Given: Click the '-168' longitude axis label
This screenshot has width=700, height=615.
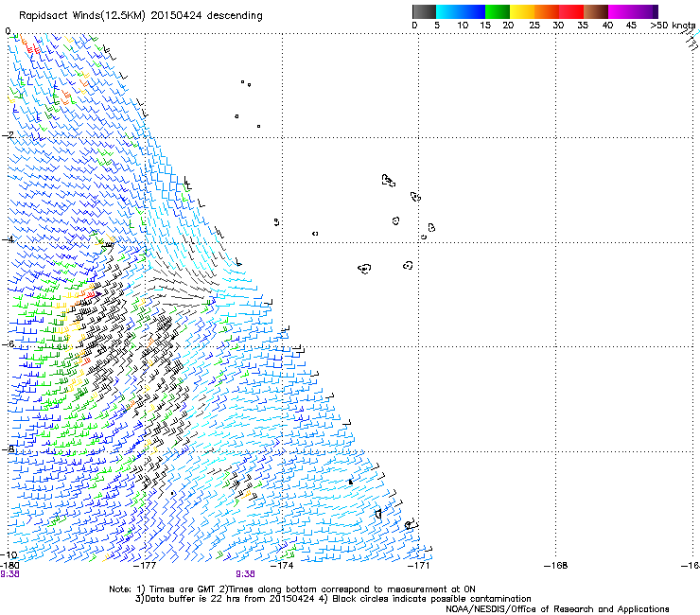Looking at the screenshot, I should 556,566.
